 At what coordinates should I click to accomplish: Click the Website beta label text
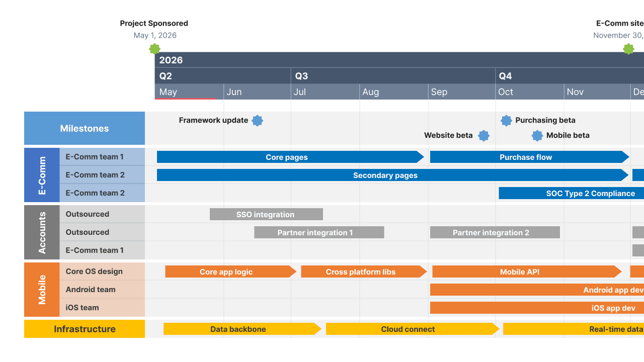(448, 135)
